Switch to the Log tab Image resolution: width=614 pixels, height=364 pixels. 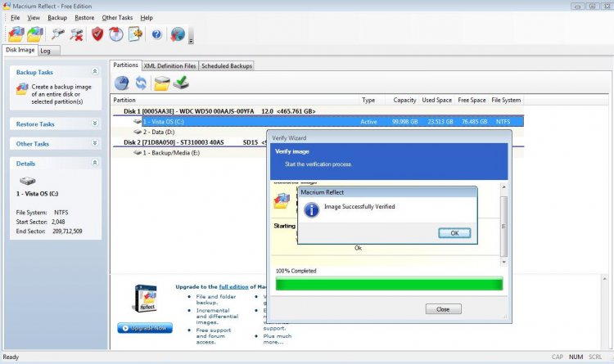pos(48,51)
